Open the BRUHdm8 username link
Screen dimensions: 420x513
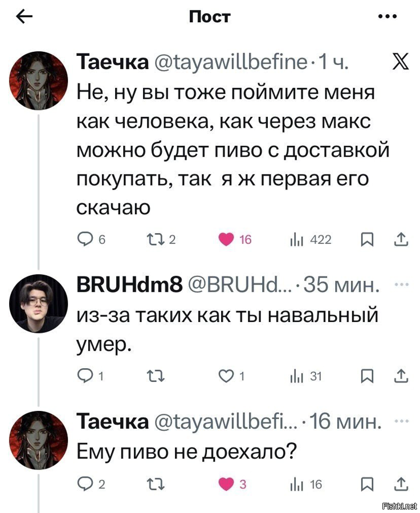pos(130,284)
